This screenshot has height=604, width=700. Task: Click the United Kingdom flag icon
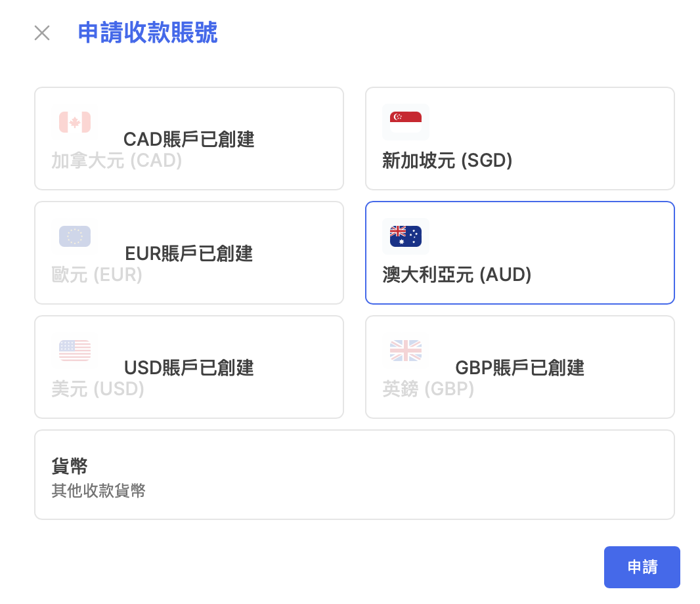coord(405,351)
